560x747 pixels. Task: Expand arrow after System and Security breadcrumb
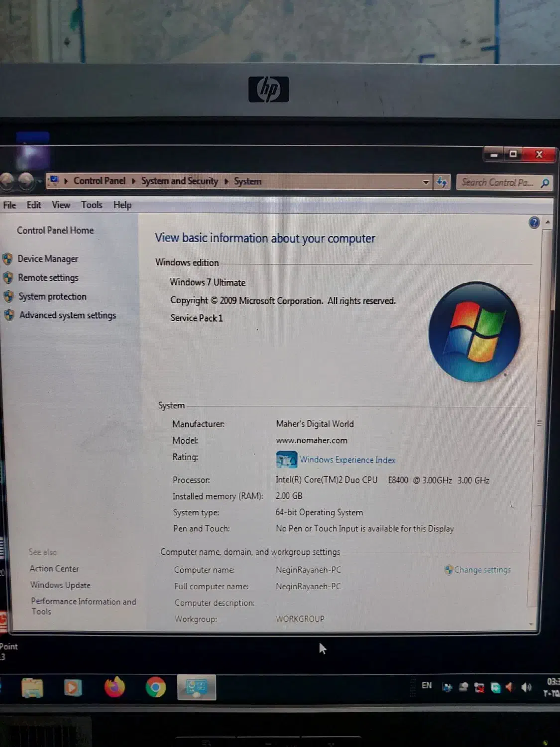226,181
